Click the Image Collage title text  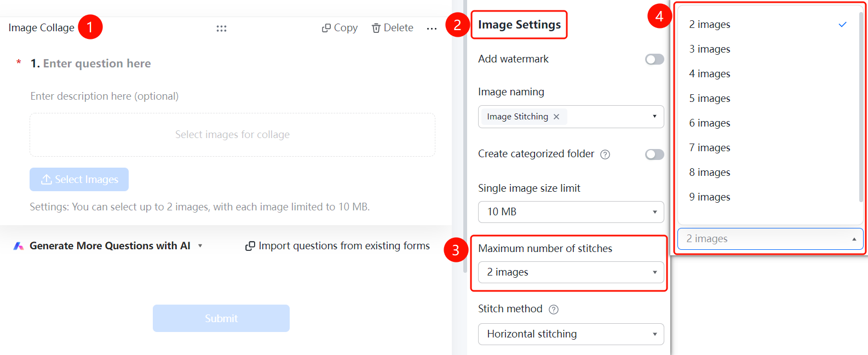coord(42,28)
